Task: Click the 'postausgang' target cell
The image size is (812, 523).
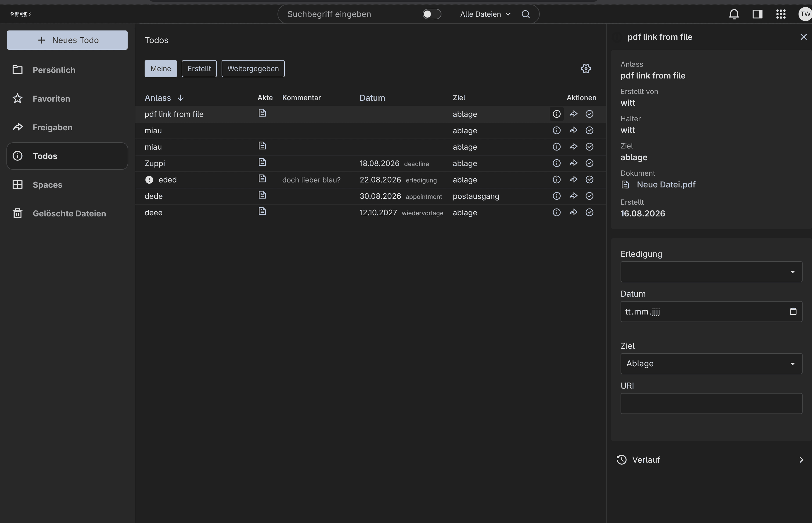Action: pyautogui.click(x=476, y=196)
